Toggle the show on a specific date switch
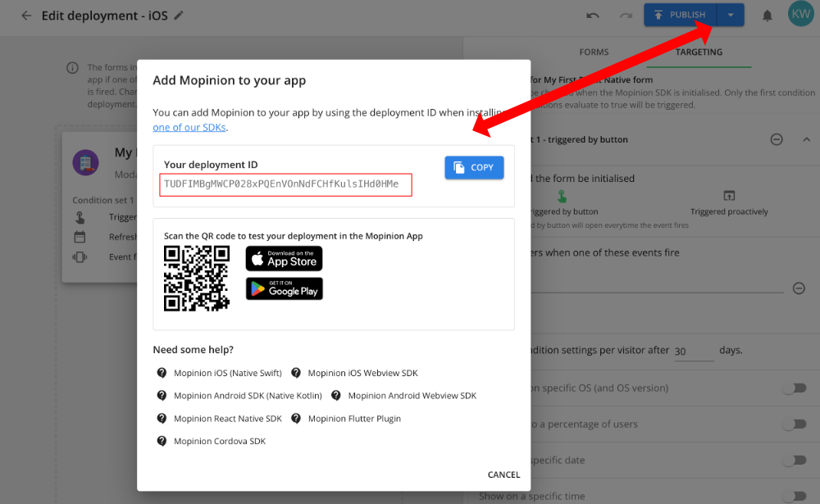Image resolution: width=820 pixels, height=504 pixels. 795,460
